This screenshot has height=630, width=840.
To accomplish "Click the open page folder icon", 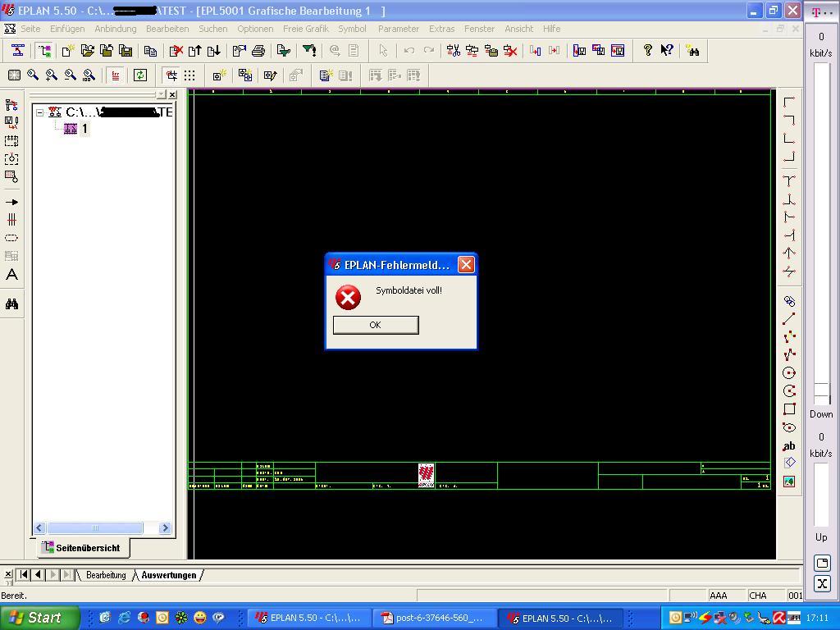I will (87, 51).
